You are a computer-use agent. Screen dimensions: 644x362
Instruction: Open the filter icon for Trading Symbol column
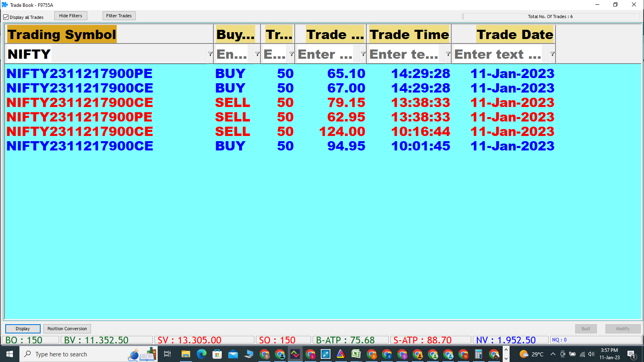[210, 54]
